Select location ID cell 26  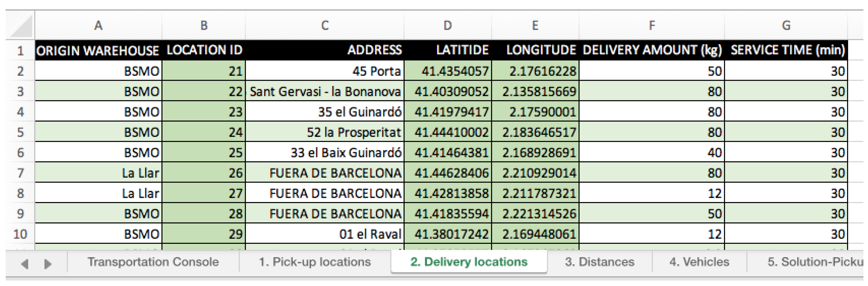pos(204,173)
